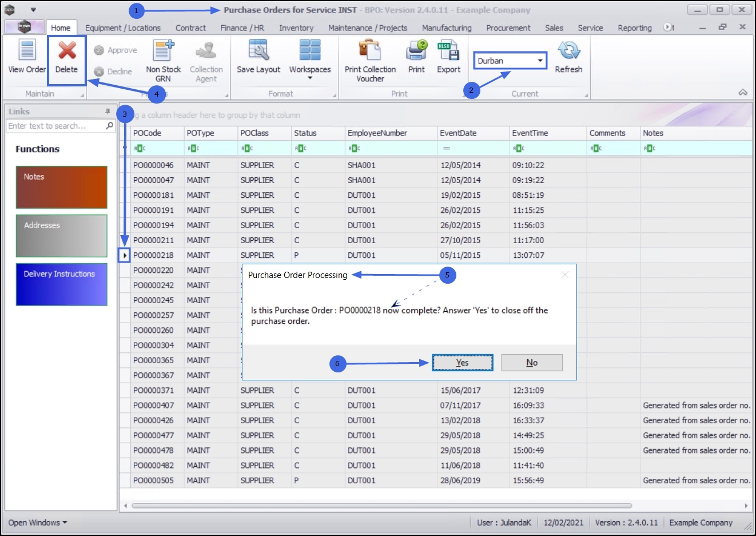Sort by the Comments column header

[x=614, y=133]
